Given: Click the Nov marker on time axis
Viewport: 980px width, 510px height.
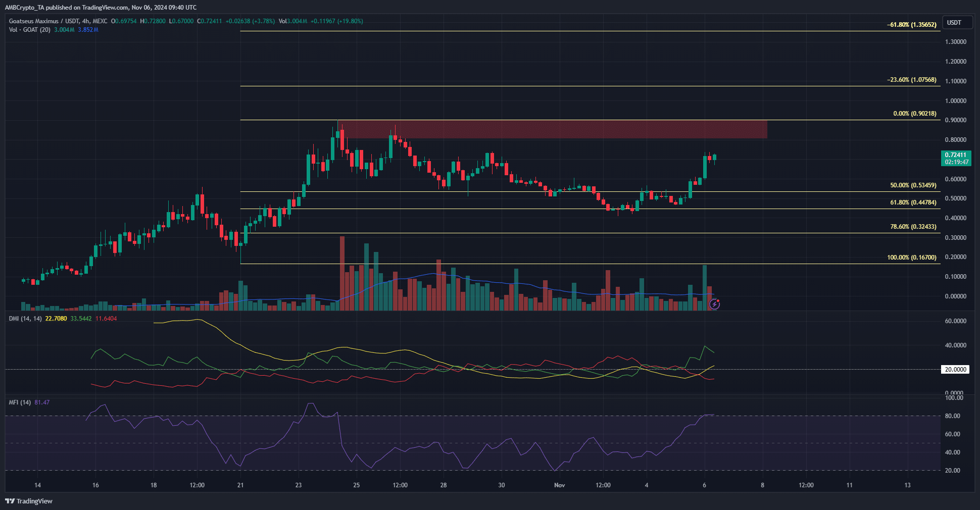Looking at the screenshot, I should [559, 485].
